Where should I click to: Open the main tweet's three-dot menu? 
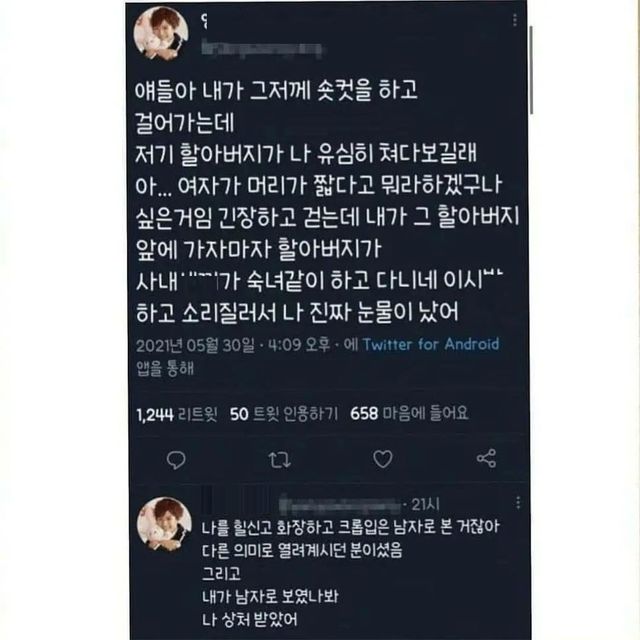tap(515, 20)
